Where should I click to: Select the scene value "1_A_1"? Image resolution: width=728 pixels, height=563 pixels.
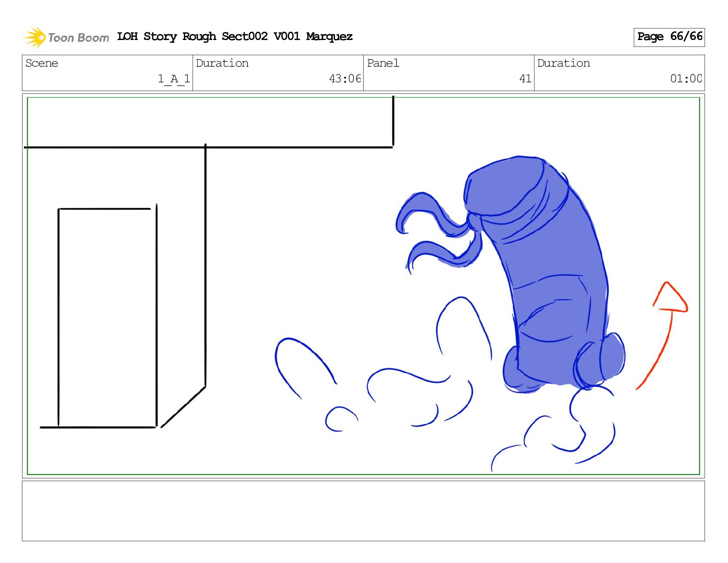coord(174,79)
